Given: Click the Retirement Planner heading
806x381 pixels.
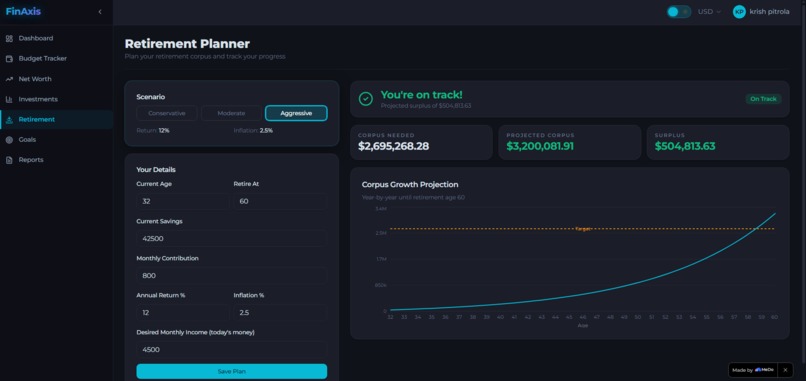Looking at the screenshot, I should point(187,44).
